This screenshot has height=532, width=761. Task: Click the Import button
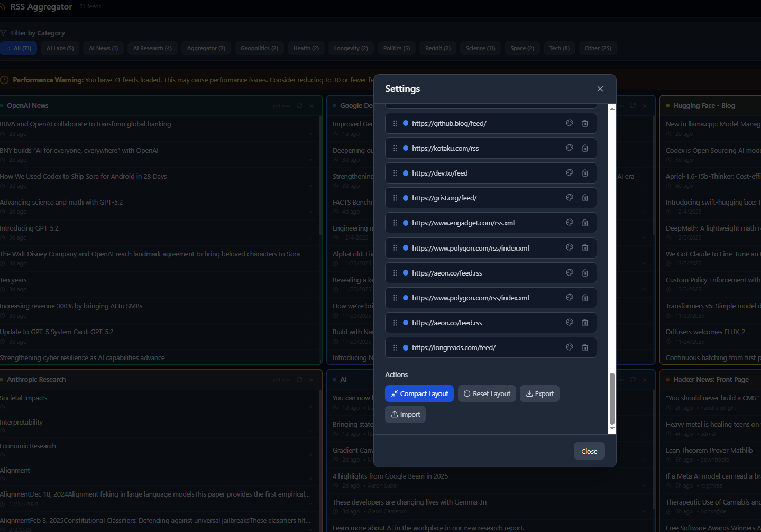(x=405, y=415)
